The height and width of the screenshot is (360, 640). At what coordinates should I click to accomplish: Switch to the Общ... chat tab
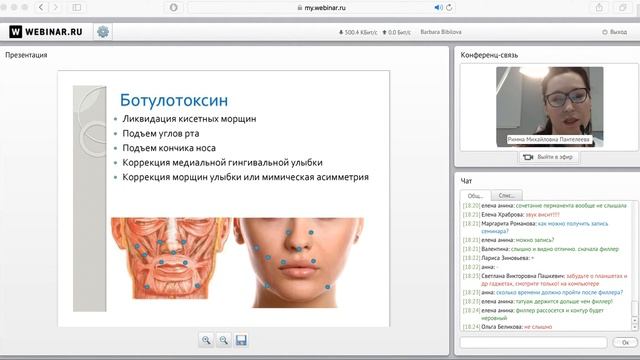(475, 196)
